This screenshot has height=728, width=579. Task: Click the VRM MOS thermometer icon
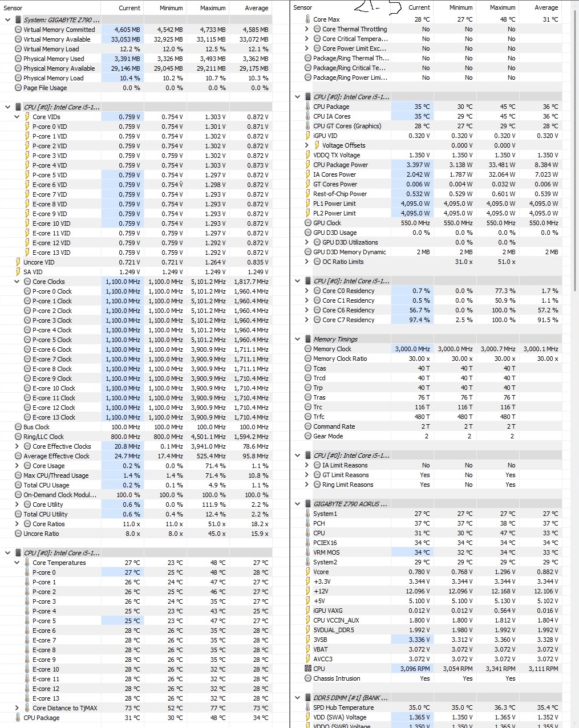(x=307, y=552)
